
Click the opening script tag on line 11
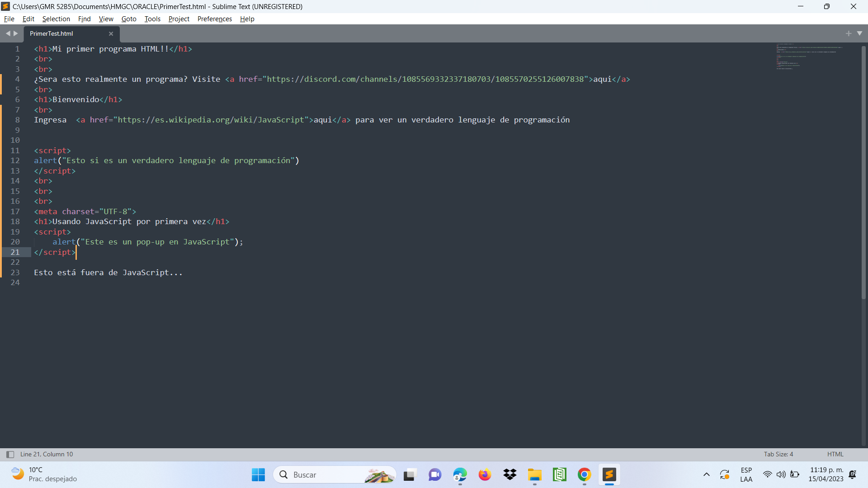click(x=52, y=150)
